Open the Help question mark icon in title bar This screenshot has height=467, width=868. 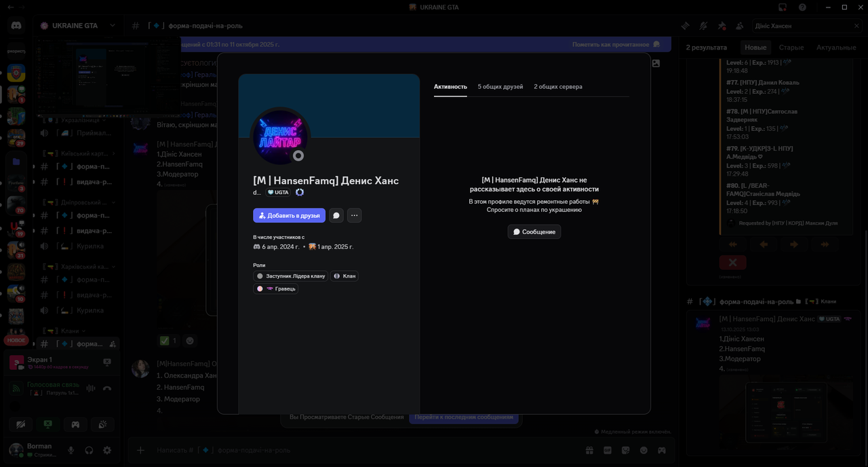(802, 7)
